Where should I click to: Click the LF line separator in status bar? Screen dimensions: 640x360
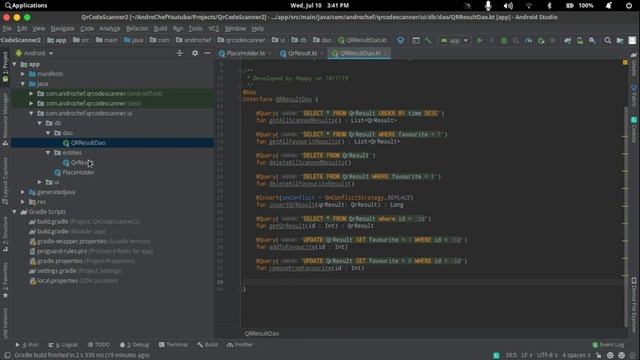point(527,355)
